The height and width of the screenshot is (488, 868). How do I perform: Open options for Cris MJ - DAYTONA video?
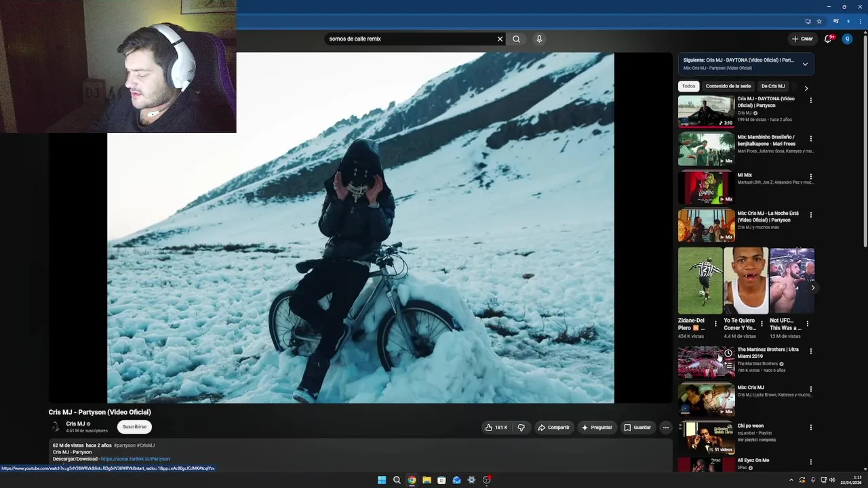[x=811, y=100]
